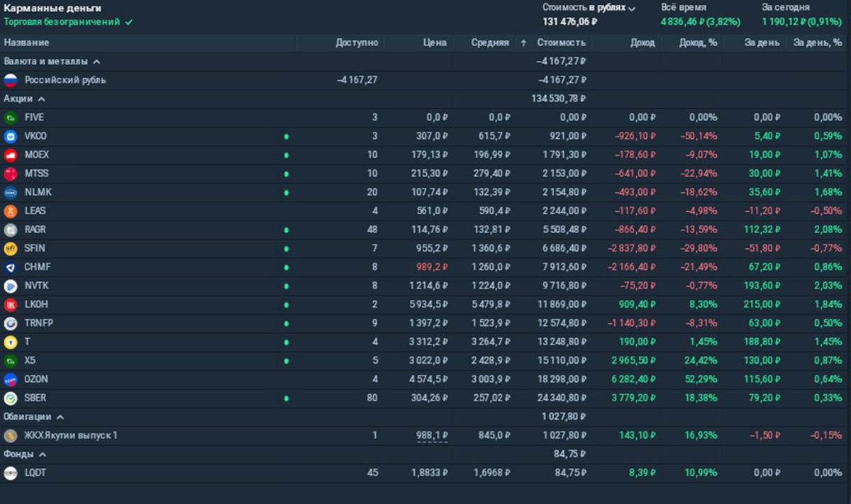
Task: Click the SBER stock logo icon
Action: click(x=11, y=398)
